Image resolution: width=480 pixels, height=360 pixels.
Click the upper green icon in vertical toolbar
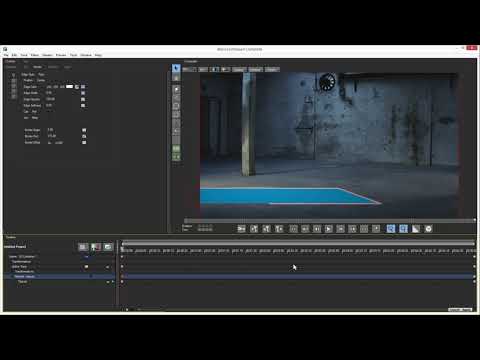click(x=176, y=148)
